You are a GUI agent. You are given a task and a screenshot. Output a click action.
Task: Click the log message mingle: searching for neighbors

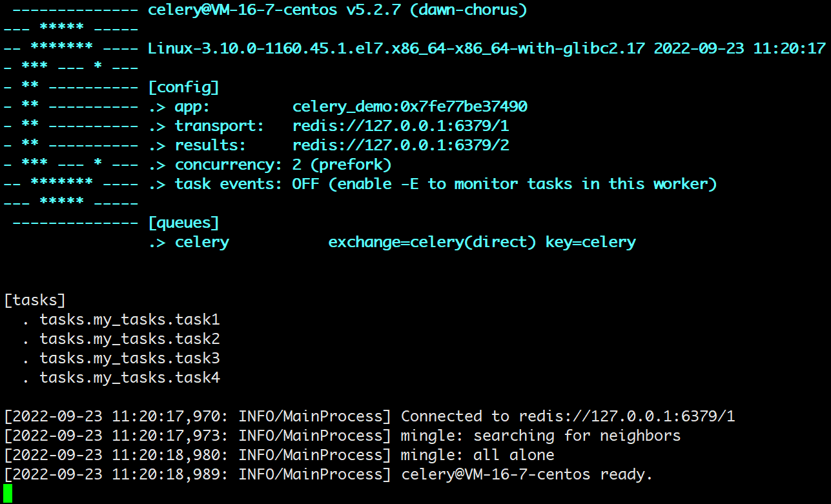[x=540, y=436]
